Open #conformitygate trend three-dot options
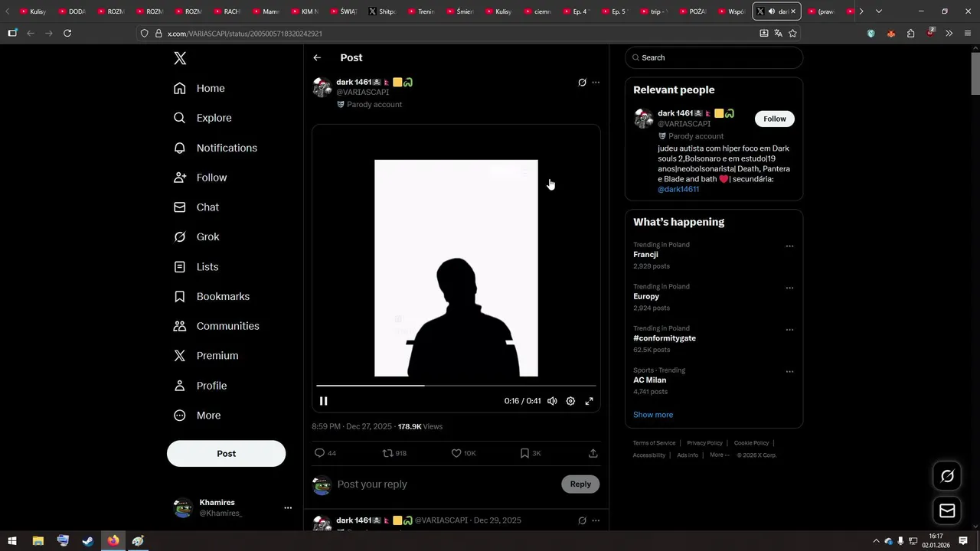 pyautogui.click(x=789, y=330)
